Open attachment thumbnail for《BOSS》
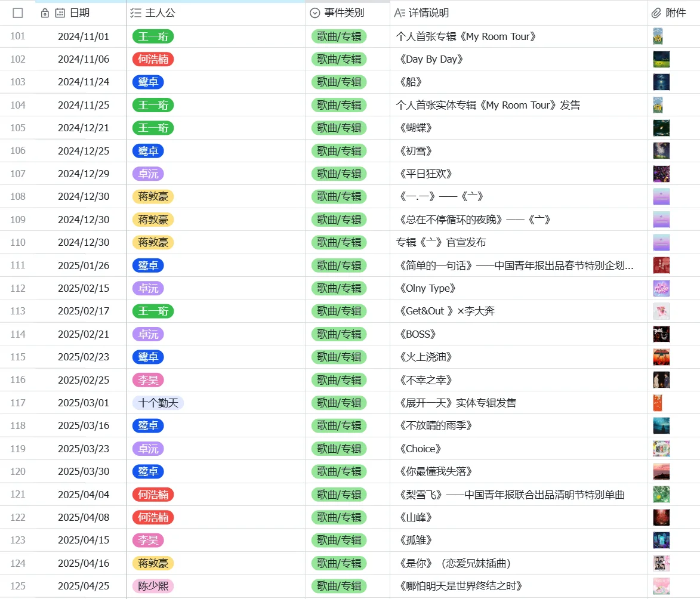This screenshot has height=599, width=700. [661, 334]
